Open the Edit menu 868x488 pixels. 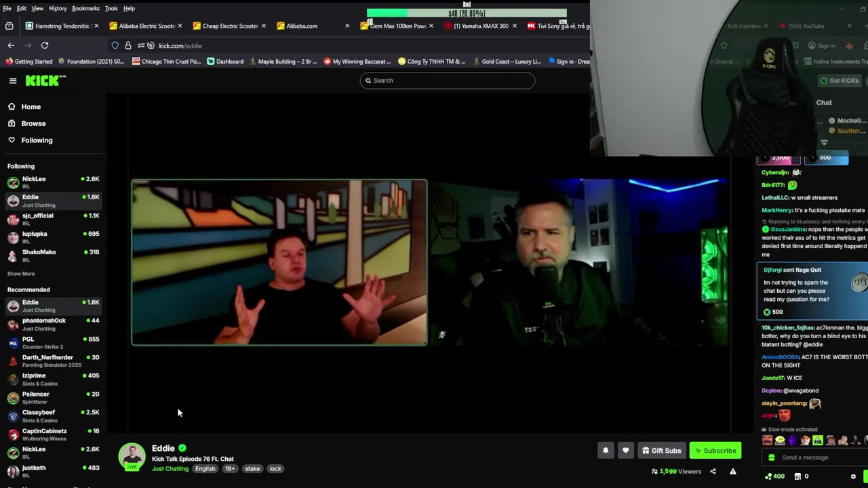[22, 8]
